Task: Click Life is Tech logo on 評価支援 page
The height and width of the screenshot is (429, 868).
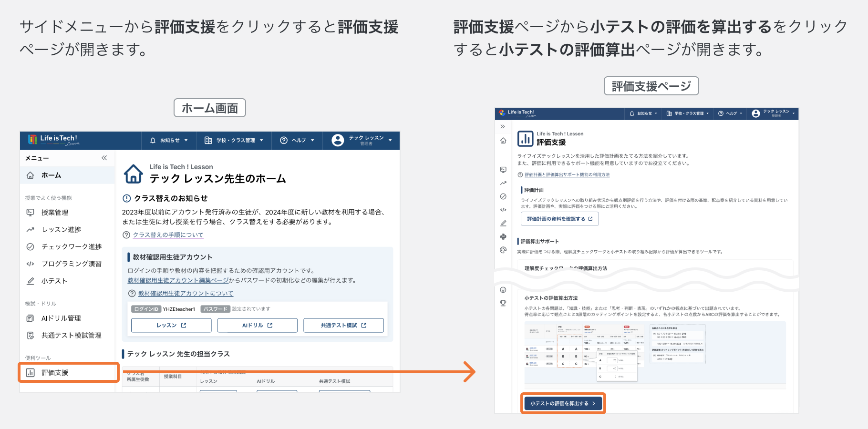Action: click(x=518, y=113)
